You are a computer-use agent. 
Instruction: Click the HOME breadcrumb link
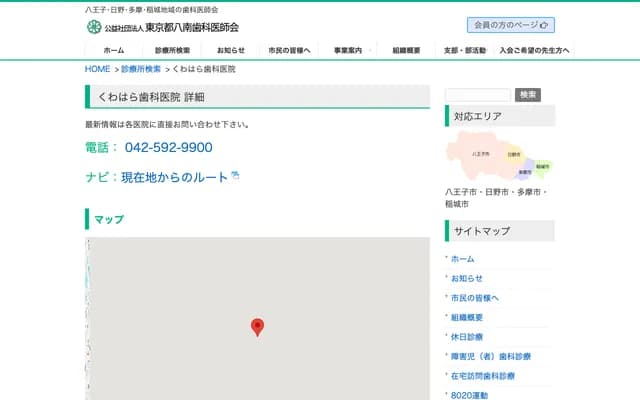tap(97, 70)
